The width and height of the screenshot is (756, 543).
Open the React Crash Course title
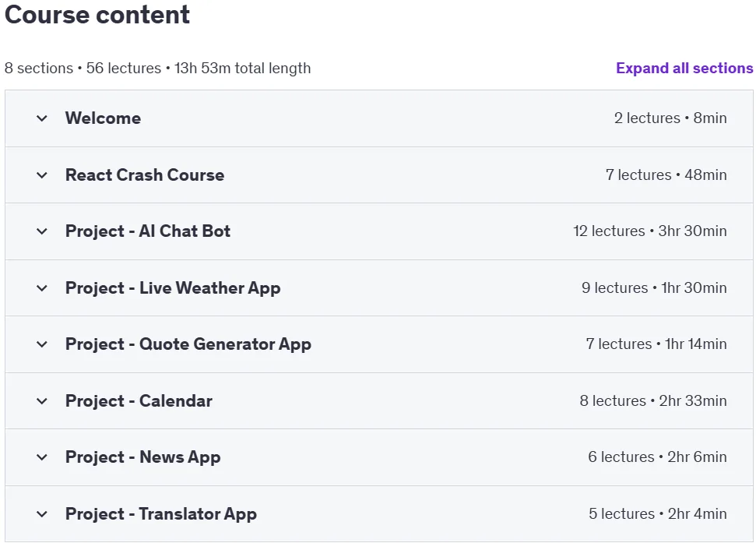click(145, 175)
